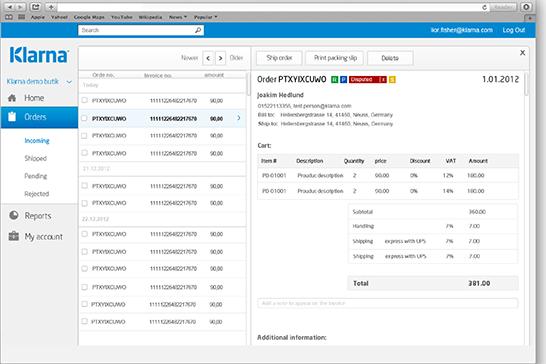This screenshot has height=364, width=546.
Task: Show Pending orders
Action: pyautogui.click(x=36, y=176)
